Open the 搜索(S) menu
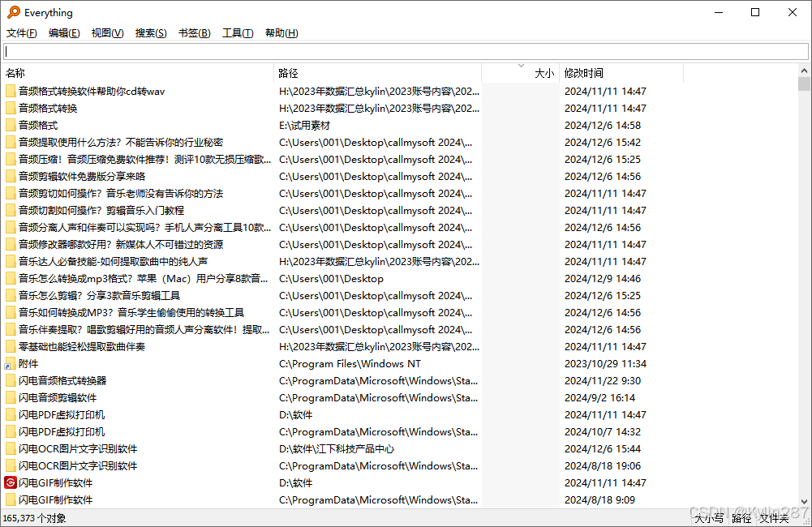 151,33
